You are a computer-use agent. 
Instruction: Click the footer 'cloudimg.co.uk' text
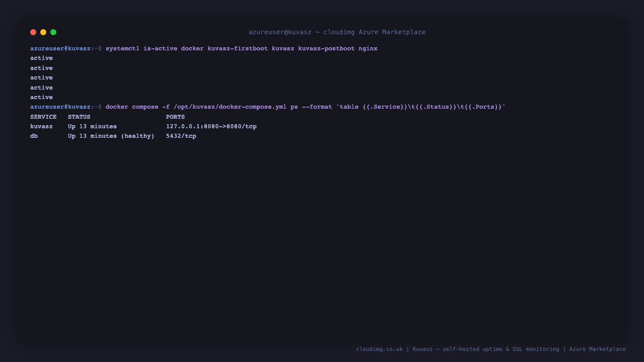[379, 349]
